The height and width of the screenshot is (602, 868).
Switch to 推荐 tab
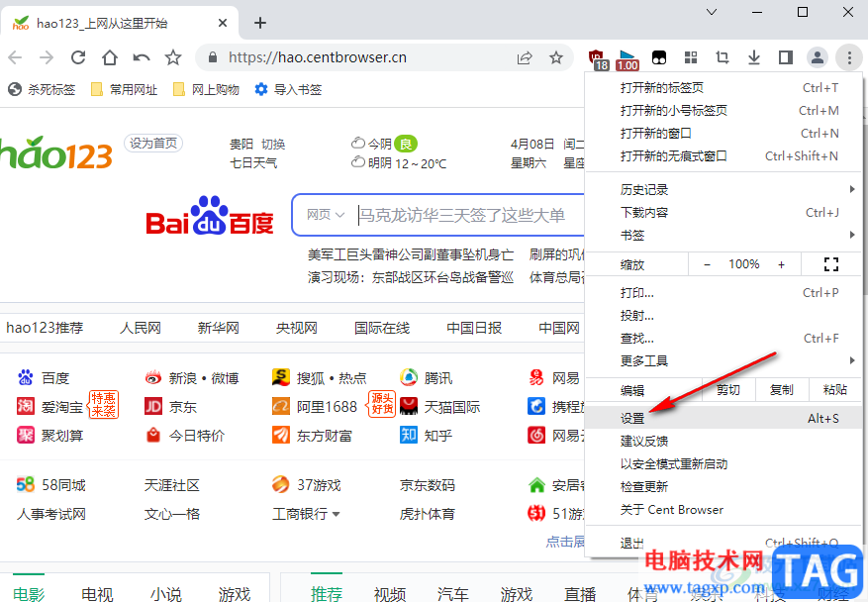tap(326, 593)
